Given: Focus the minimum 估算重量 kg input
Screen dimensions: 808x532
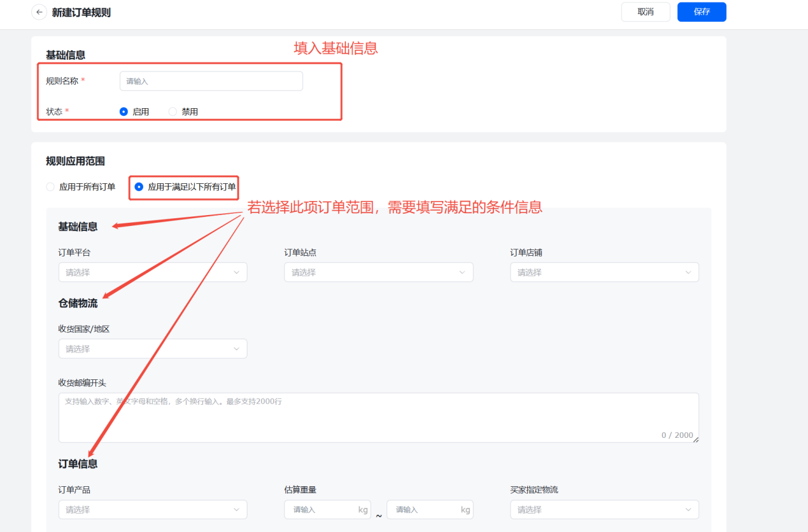Looking at the screenshot, I should [x=328, y=510].
